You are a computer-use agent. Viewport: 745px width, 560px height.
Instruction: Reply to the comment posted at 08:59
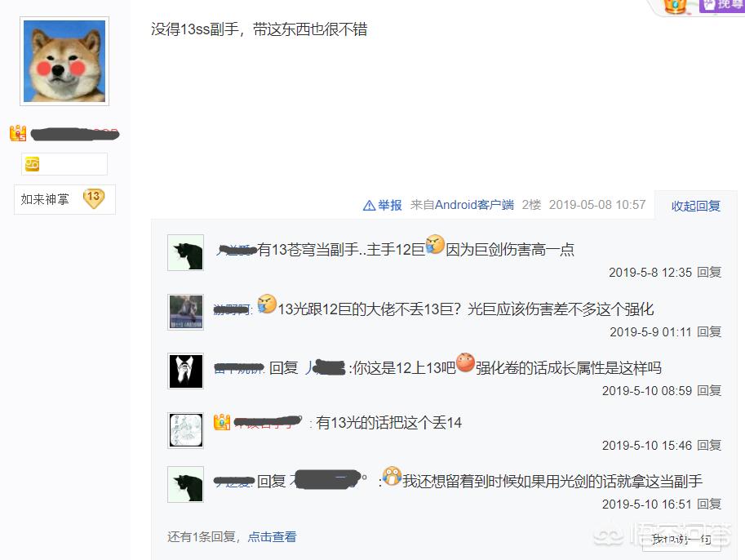click(x=709, y=391)
